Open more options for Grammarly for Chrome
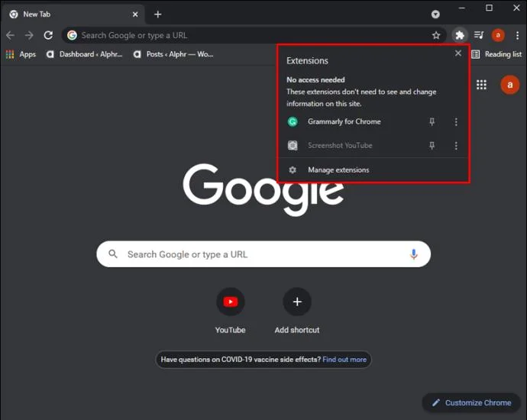527x420 pixels. point(456,121)
